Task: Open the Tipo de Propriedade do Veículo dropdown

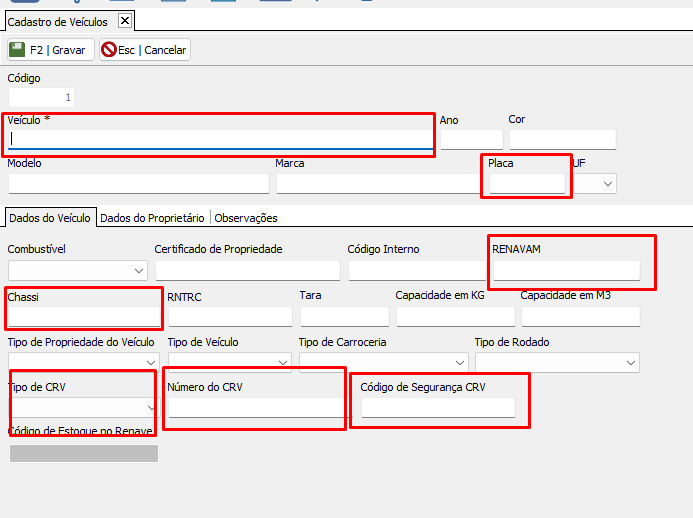Action: 84,362
